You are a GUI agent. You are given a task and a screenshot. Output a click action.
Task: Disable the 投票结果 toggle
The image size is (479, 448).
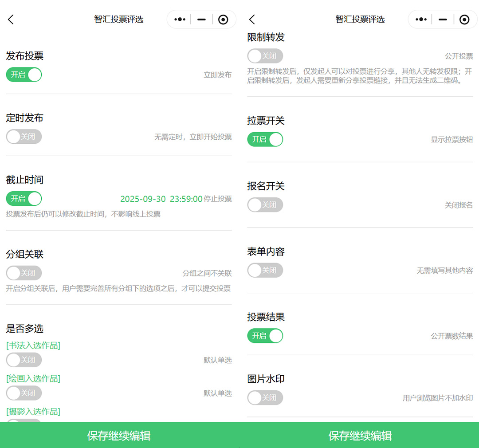pos(265,336)
